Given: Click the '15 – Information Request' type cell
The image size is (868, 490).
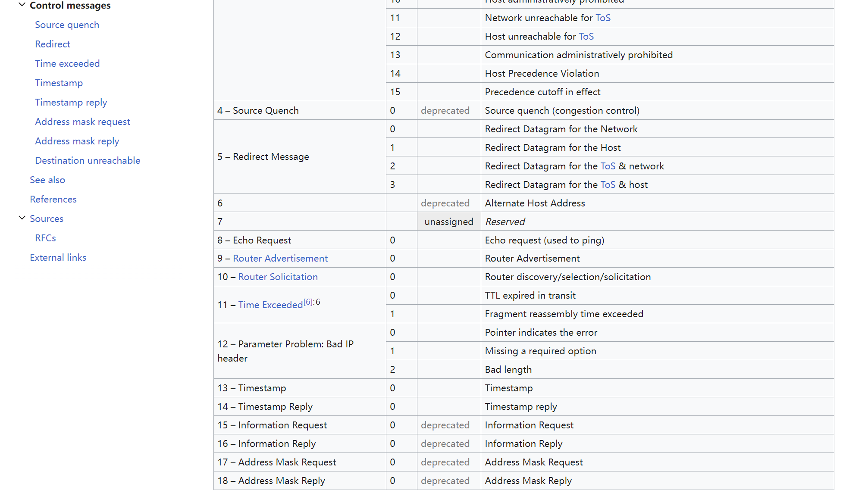Looking at the screenshot, I should point(300,425).
